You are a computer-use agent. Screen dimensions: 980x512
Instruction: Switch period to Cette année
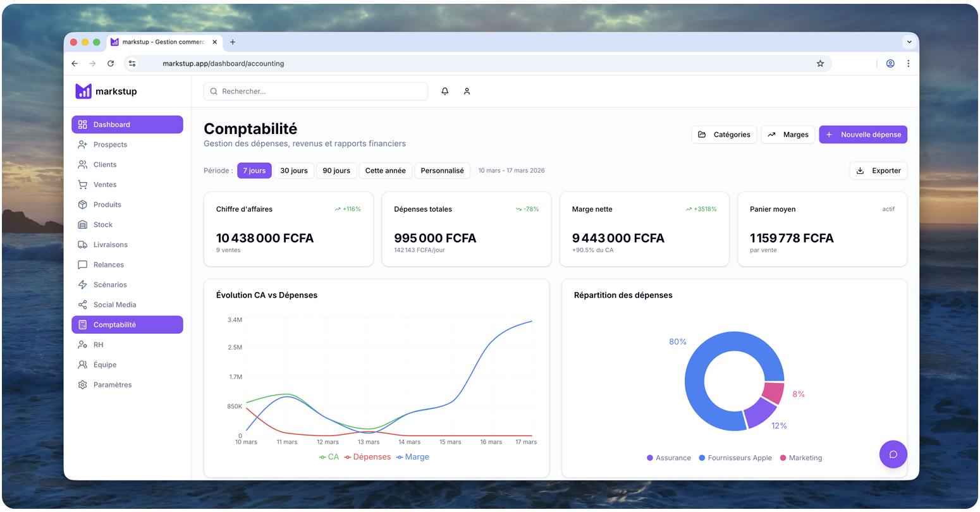pyautogui.click(x=385, y=171)
